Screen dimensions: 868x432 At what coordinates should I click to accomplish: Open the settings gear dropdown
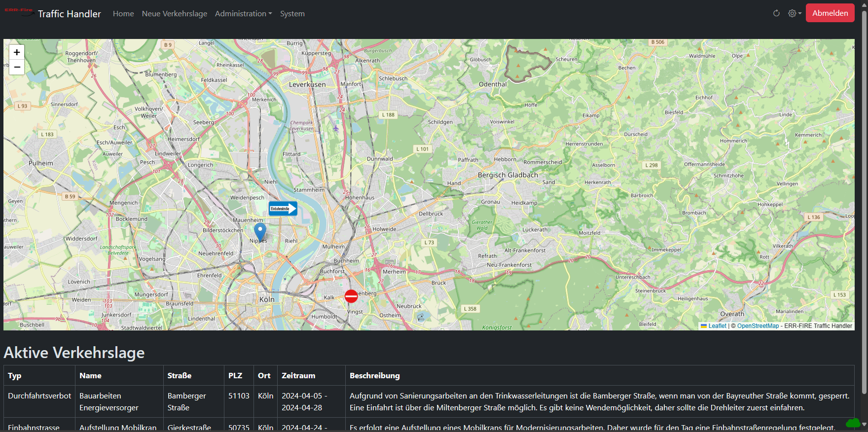pos(794,13)
